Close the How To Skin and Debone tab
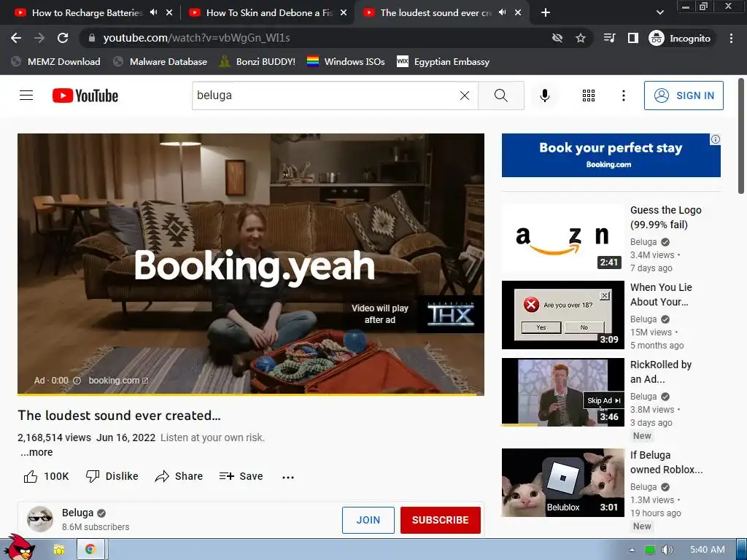This screenshot has width=747, height=560. tap(344, 13)
